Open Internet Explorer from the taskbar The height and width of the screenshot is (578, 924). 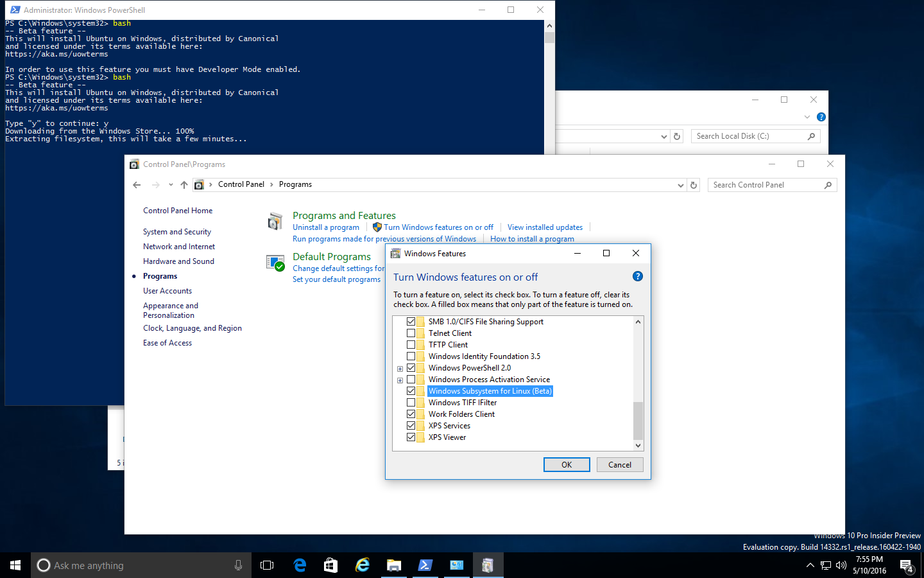pyautogui.click(x=362, y=565)
